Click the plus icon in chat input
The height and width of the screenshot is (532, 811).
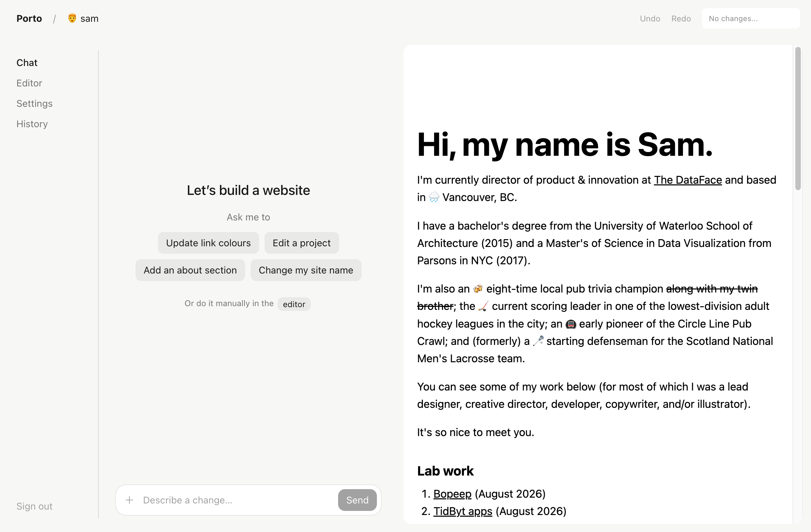coord(129,500)
